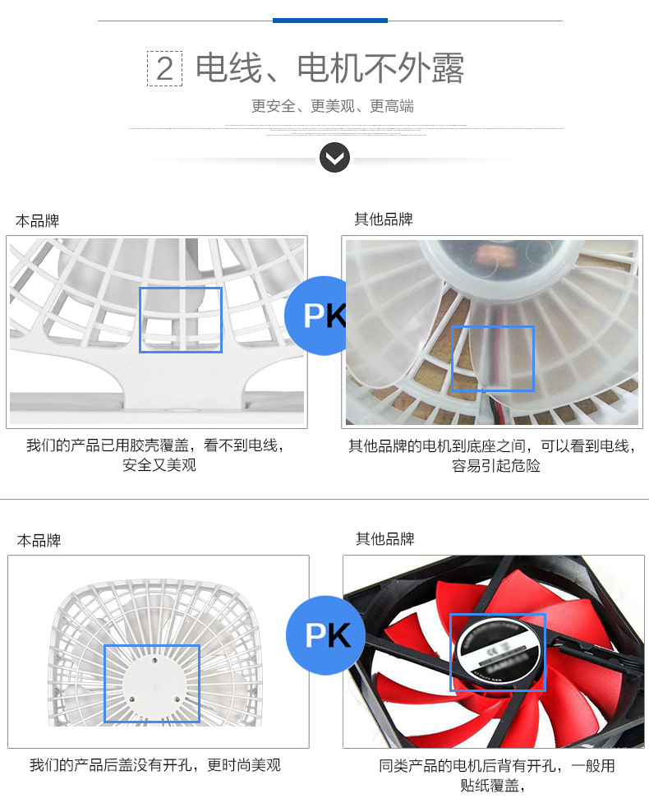Open the translucent other-brand fan photo

(x=491, y=332)
